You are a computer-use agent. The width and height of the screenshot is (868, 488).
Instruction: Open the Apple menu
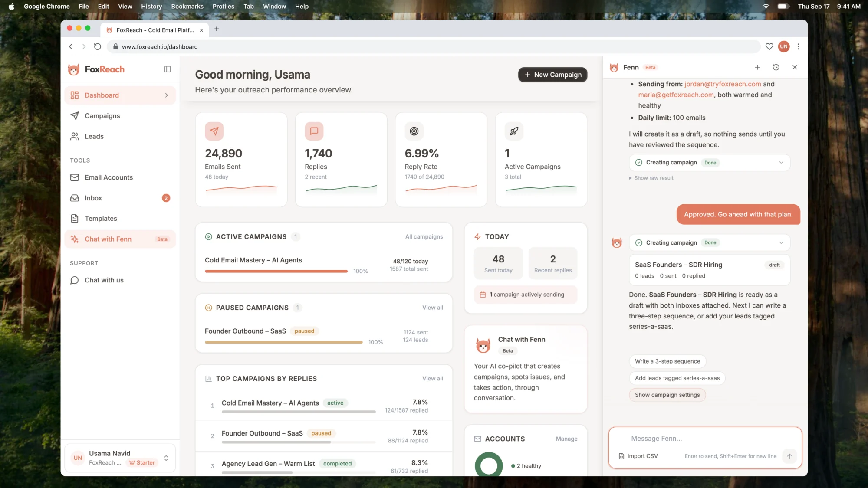(x=11, y=7)
